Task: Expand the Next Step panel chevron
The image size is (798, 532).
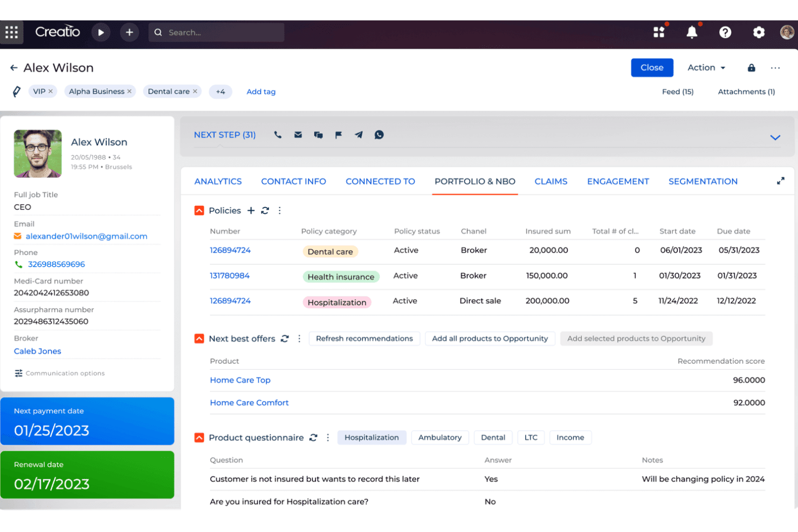Action: tap(775, 137)
